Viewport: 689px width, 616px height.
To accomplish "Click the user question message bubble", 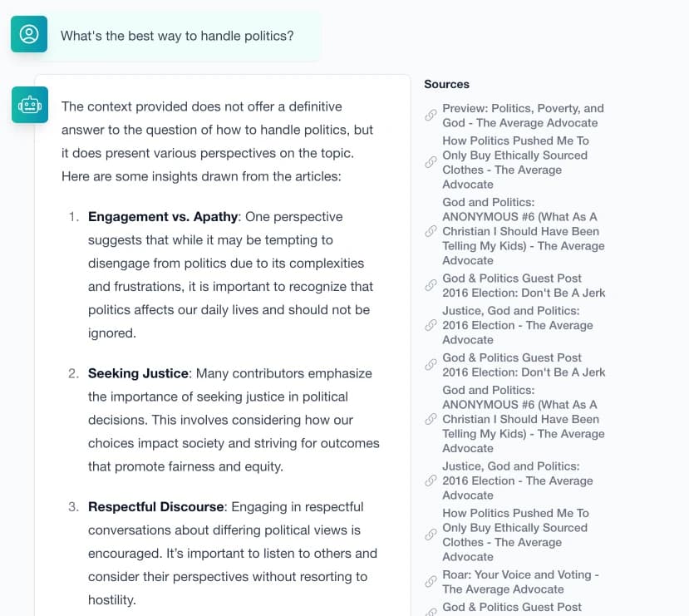I will coord(177,36).
